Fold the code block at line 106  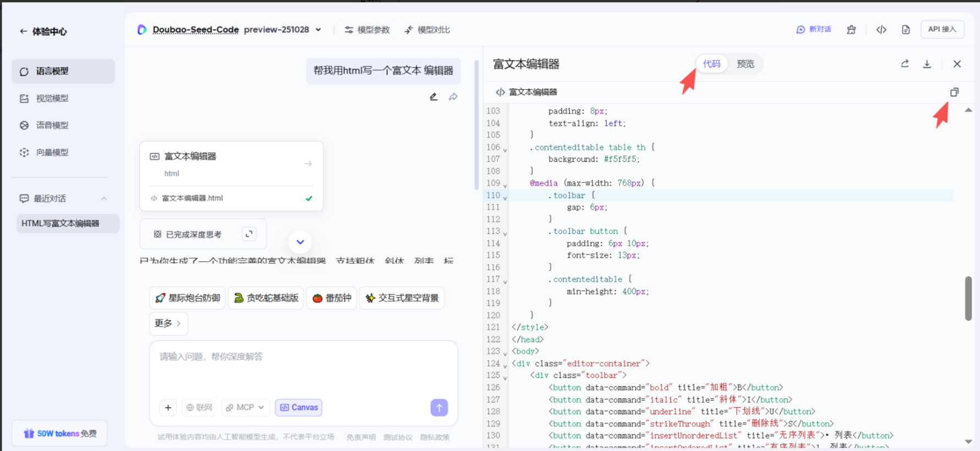click(505, 150)
